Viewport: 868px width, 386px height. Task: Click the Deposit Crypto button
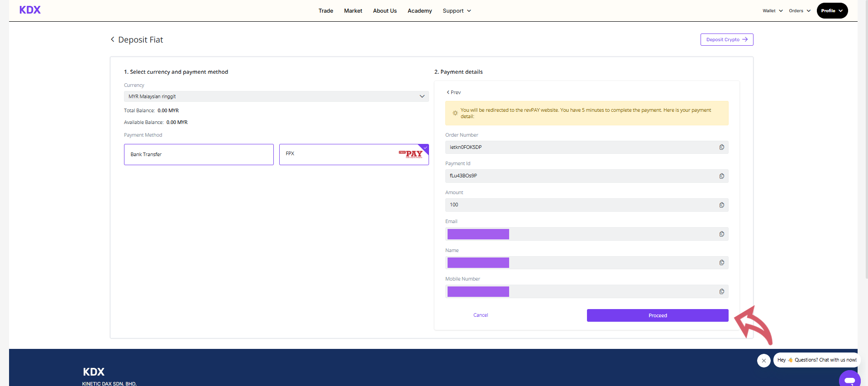727,39
